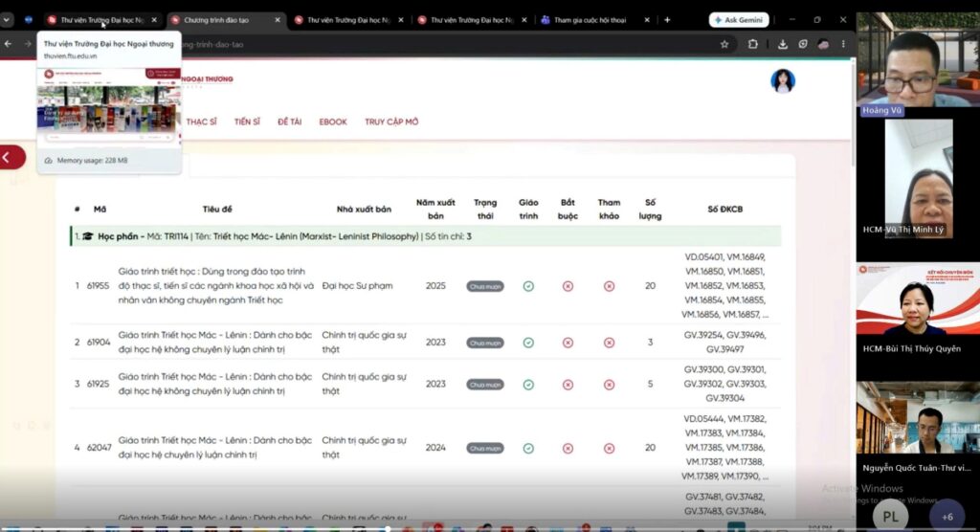The height and width of the screenshot is (532, 980).
Task: Go back with the browser back arrow
Action: (x=8, y=44)
